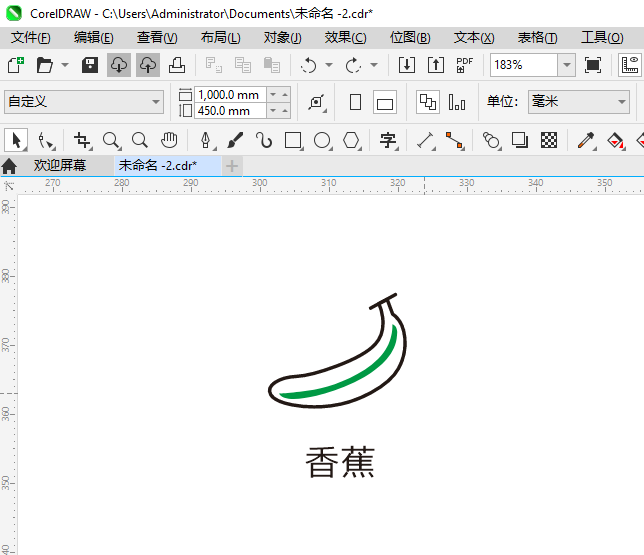Click the cloud download icon

(x=119, y=65)
